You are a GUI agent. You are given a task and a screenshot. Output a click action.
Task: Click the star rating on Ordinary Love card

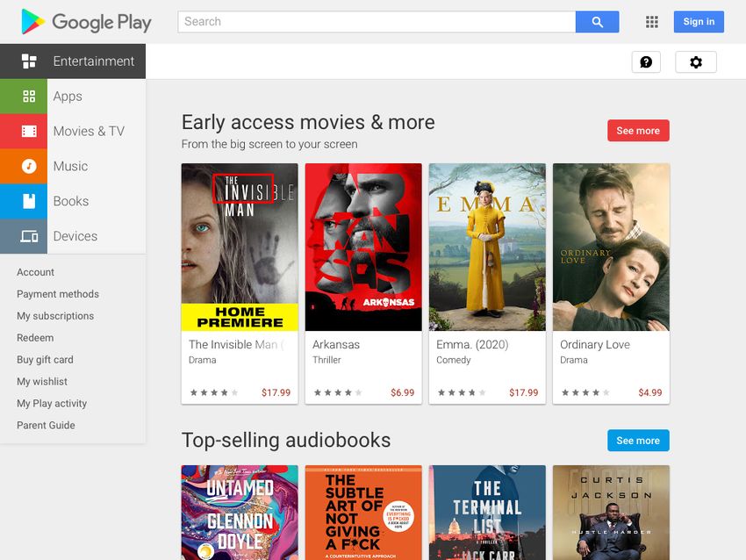tap(585, 392)
